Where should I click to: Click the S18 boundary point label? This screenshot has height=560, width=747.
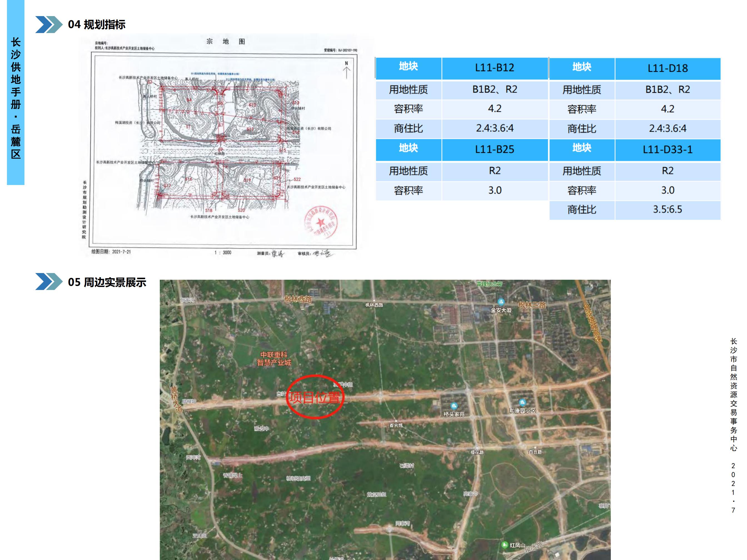coord(209,210)
